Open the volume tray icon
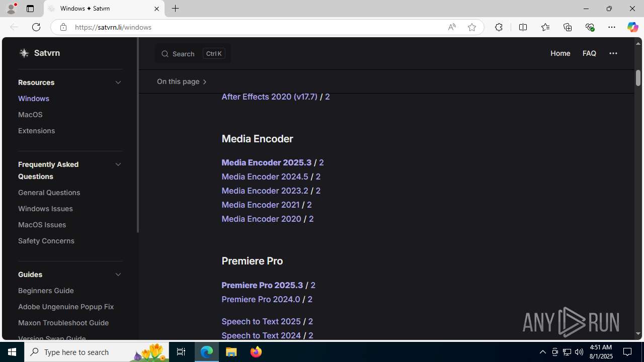This screenshot has width=644, height=362. [579, 352]
